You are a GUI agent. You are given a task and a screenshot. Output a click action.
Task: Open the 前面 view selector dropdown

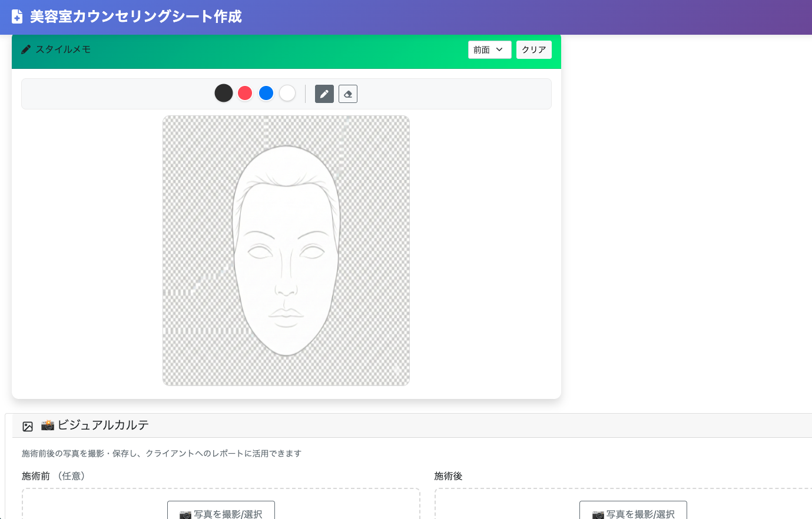pos(489,49)
